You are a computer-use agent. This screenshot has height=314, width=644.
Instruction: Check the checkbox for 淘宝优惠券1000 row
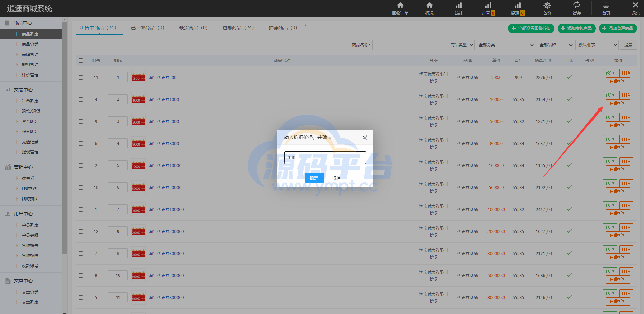tap(81, 99)
